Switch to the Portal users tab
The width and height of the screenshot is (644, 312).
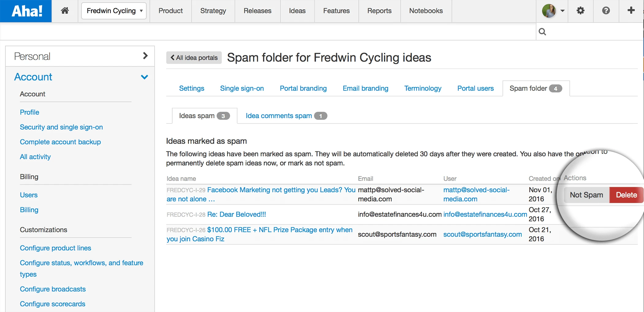tap(475, 88)
